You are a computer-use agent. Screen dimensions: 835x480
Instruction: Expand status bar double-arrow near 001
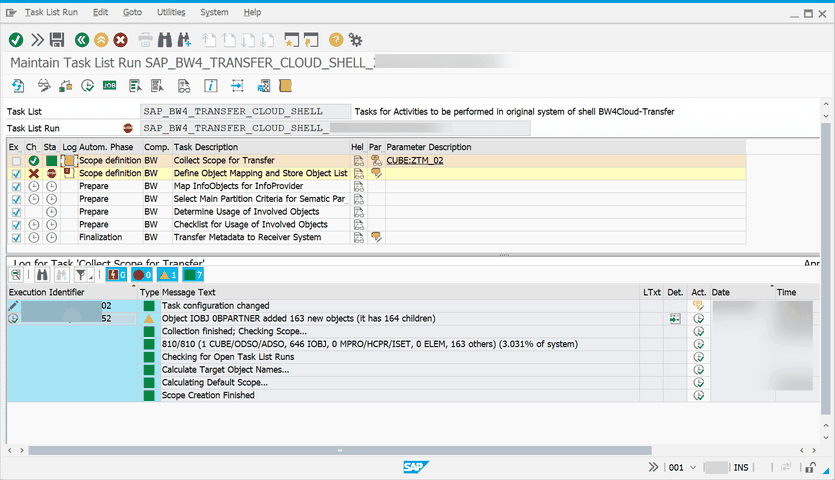click(x=653, y=467)
